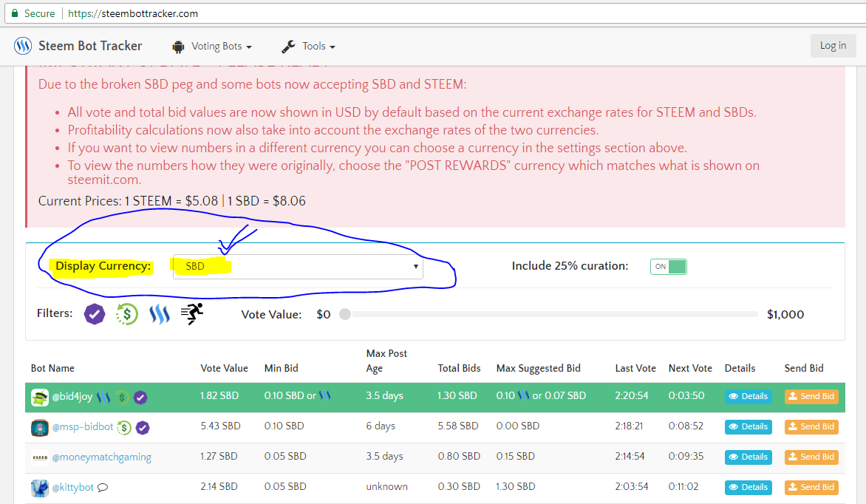
Task: Toggle the Include 25% curation switch
Action: [668, 266]
